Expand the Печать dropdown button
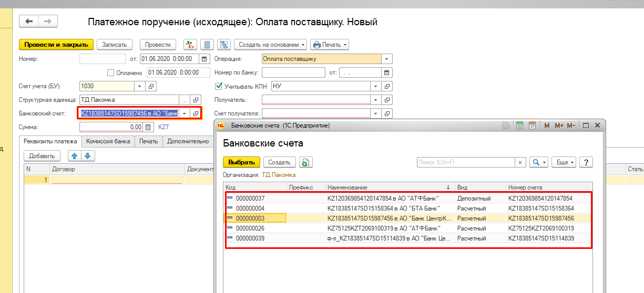 [330, 45]
